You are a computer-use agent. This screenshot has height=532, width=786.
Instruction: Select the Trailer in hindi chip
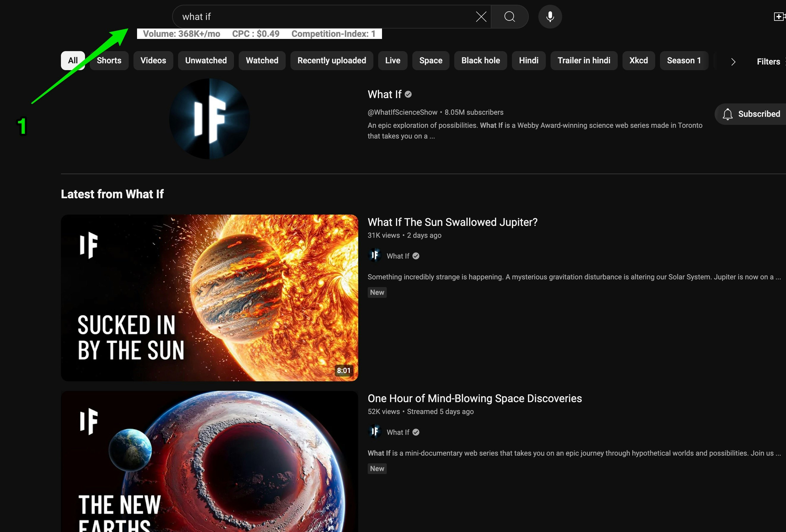584,61
